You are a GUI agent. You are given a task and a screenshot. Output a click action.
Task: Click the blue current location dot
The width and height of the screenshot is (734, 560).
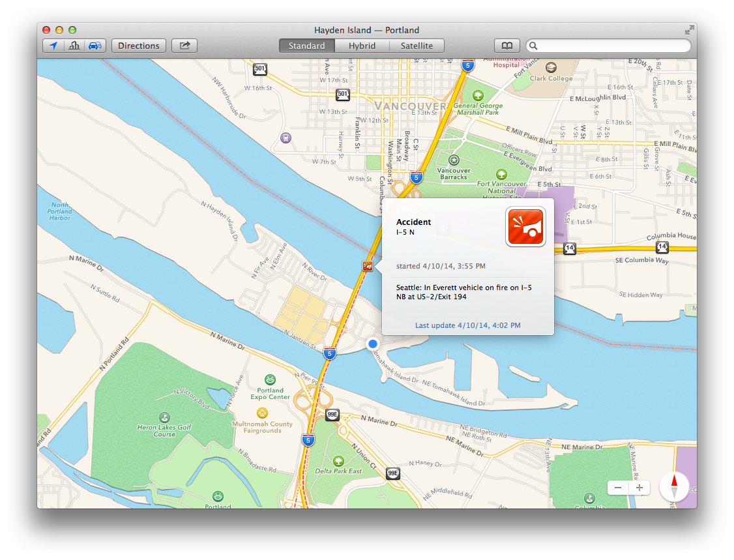[373, 344]
